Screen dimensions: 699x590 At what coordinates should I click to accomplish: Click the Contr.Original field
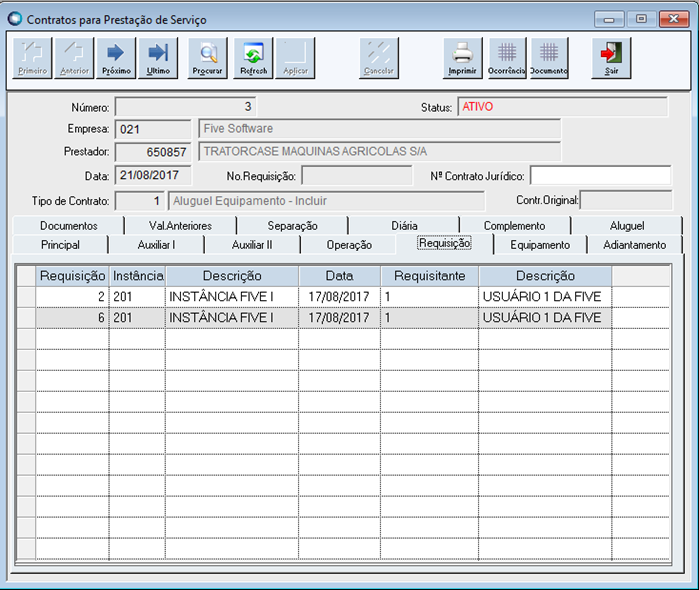tap(626, 200)
